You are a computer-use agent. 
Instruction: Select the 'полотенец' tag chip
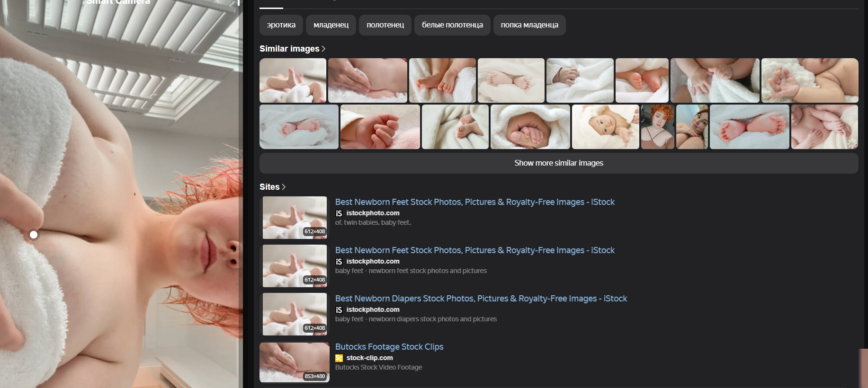click(385, 25)
